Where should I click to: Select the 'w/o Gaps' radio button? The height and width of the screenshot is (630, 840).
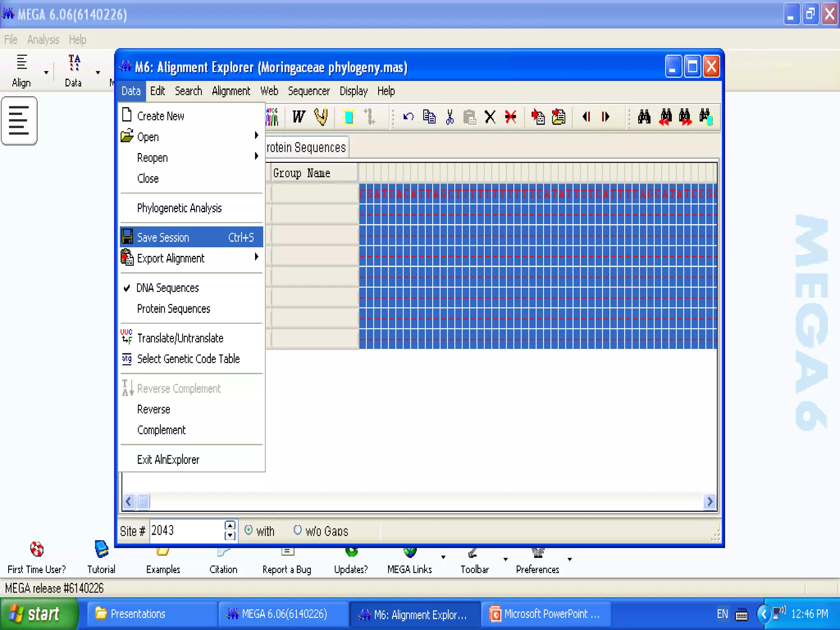pyautogui.click(x=298, y=530)
